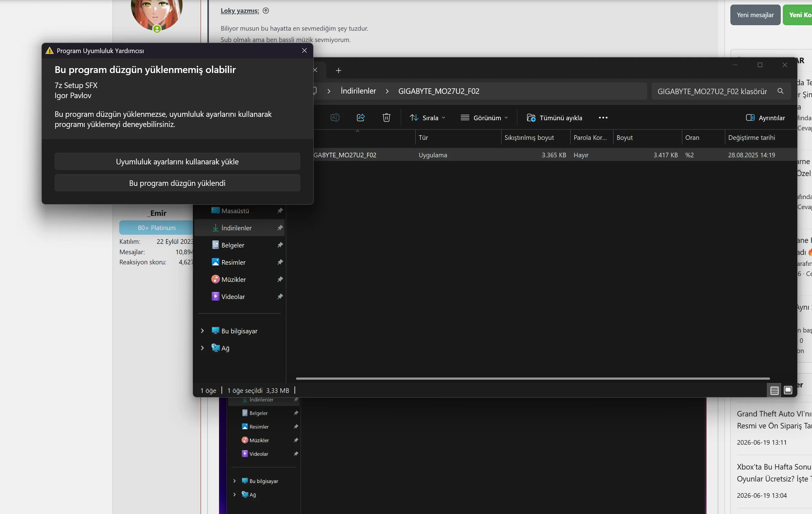
Task: Expand the Ağ tree node
Action: 202,348
